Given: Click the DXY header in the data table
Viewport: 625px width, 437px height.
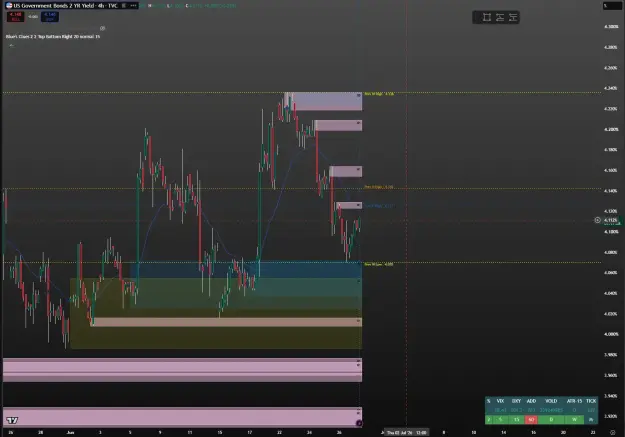Looking at the screenshot, I should [x=516, y=401].
